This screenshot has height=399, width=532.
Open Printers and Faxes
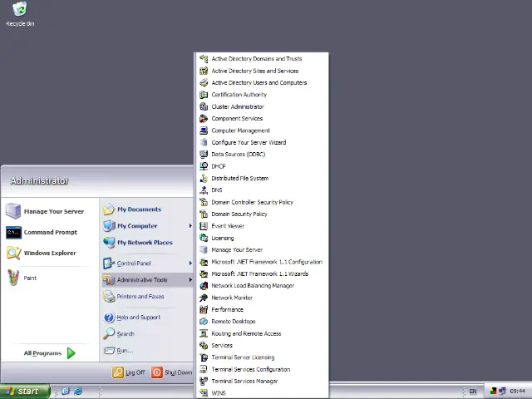[147, 296]
